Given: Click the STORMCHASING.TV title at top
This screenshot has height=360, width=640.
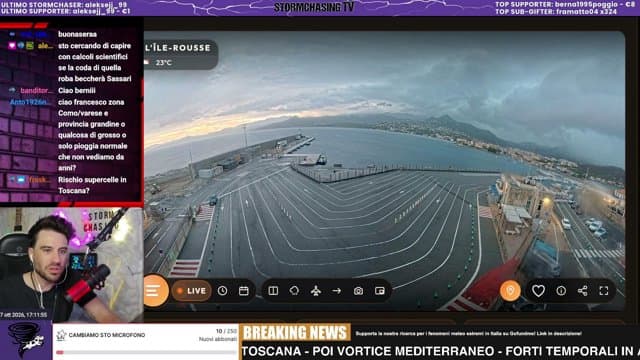Looking at the screenshot, I should tap(314, 7).
